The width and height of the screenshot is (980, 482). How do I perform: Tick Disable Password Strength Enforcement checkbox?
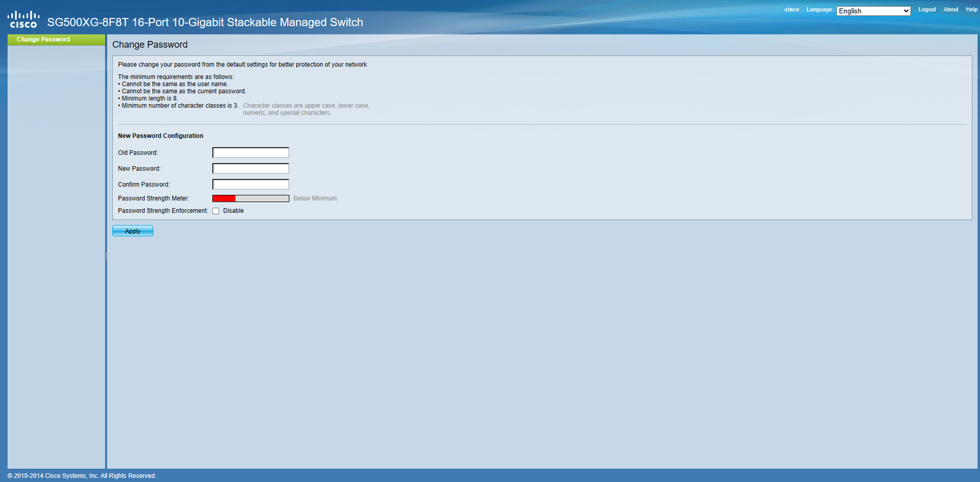(x=216, y=211)
